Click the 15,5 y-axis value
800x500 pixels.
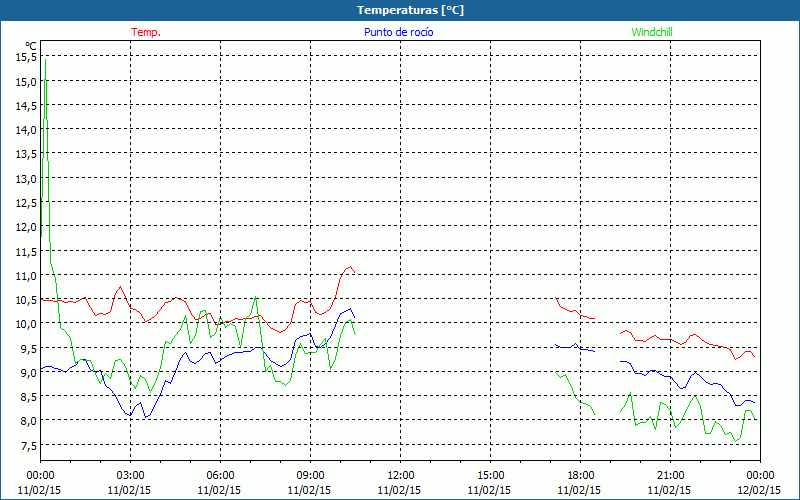tap(26, 57)
